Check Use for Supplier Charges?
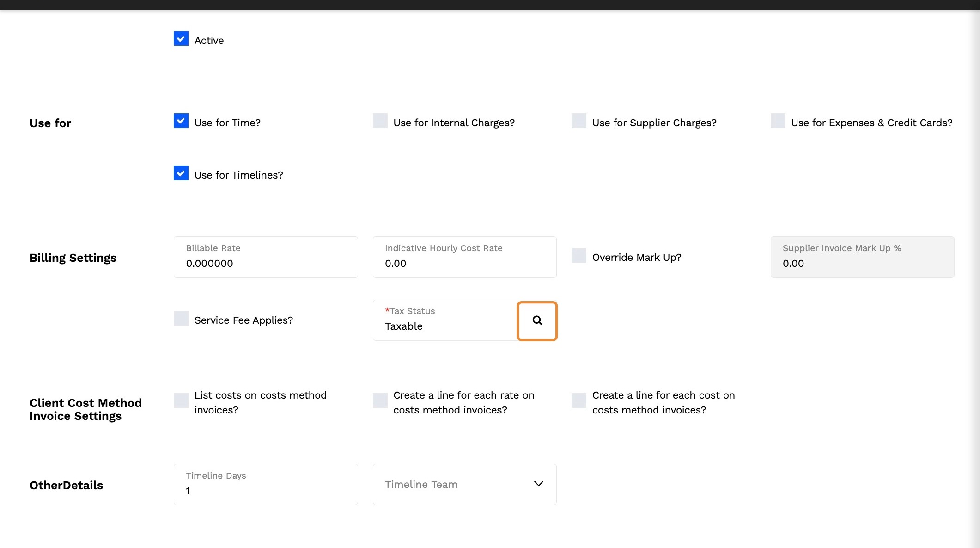Screen dimensions: 980x548 [579, 121]
